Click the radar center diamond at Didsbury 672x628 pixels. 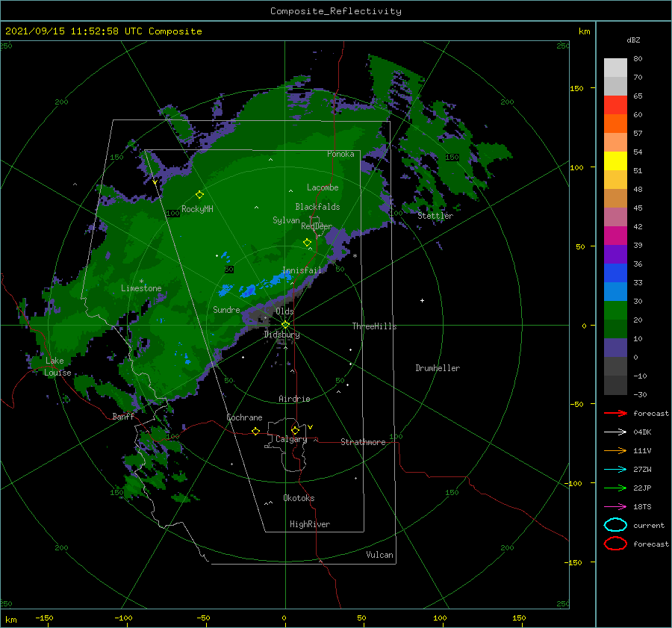coord(285,325)
